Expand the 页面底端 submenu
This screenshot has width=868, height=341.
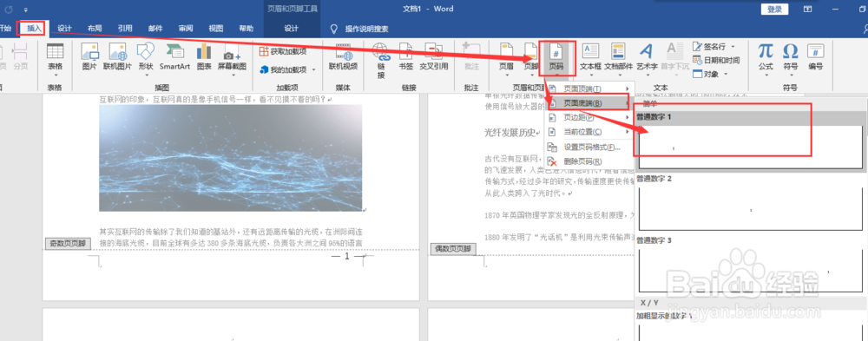[589, 103]
